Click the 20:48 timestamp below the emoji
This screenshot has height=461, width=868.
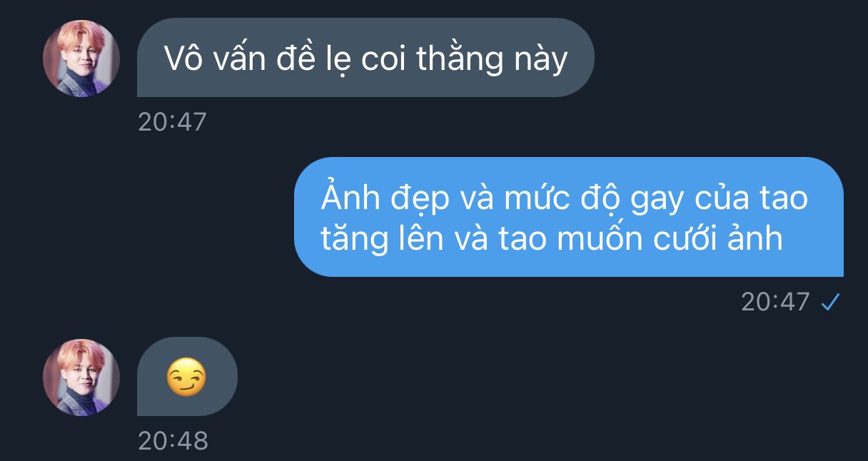click(x=173, y=440)
